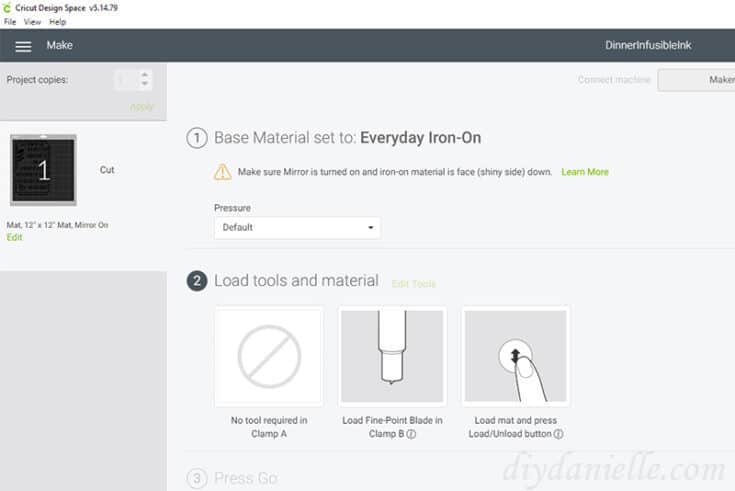The image size is (735, 491).
Task: Open the Pressure dropdown set to Default
Action: (297, 227)
